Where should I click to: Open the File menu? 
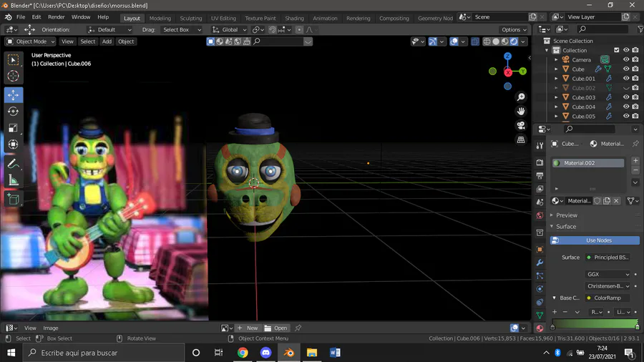[21, 17]
